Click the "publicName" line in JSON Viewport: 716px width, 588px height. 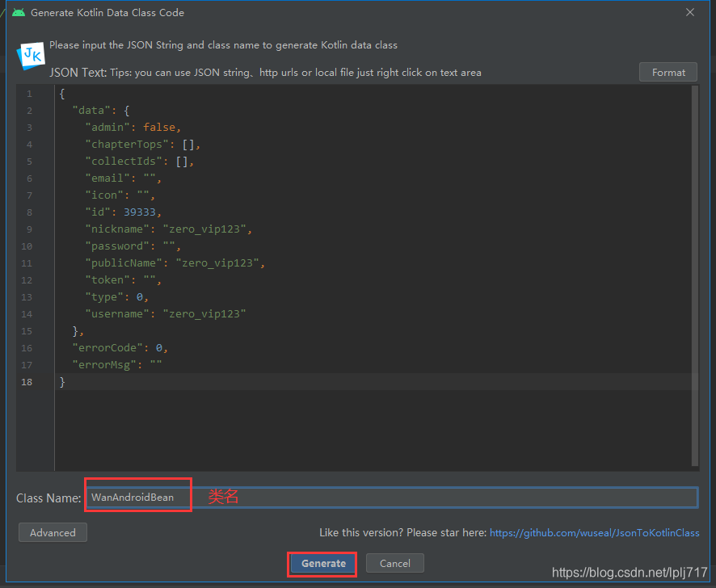pyautogui.click(x=175, y=263)
